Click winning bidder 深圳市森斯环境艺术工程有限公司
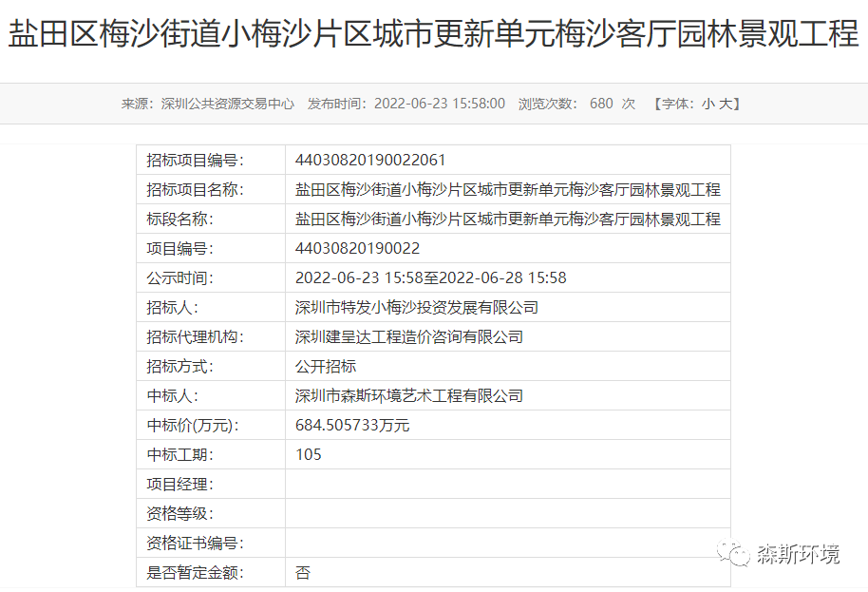This screenshot has width=868, height=592. click(408, 395)
